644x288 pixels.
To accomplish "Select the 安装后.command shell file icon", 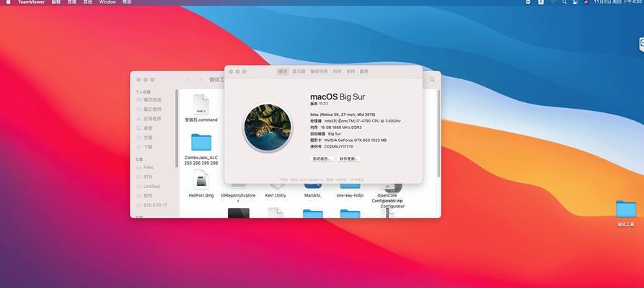I will 201,104.
